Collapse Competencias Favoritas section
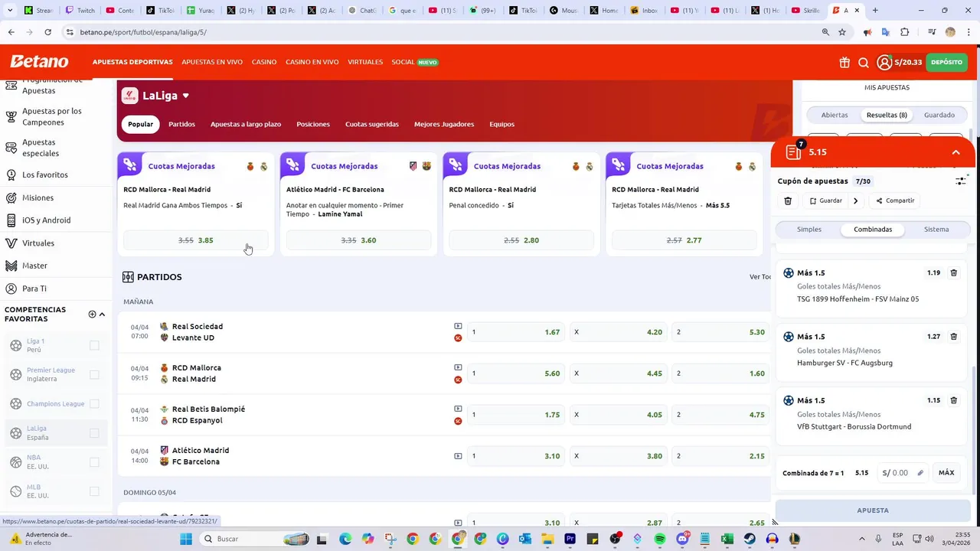This screenshot has height=551, width=980. coord(102,314)
